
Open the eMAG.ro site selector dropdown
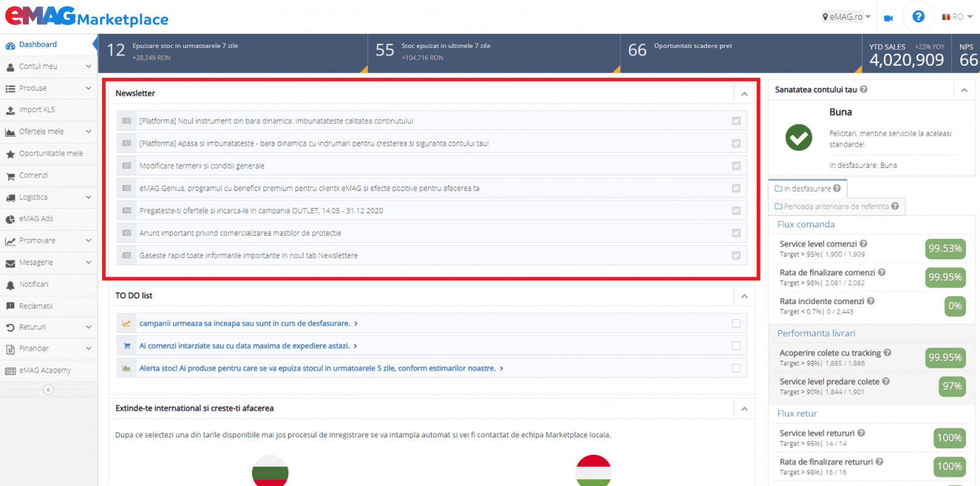846,17
